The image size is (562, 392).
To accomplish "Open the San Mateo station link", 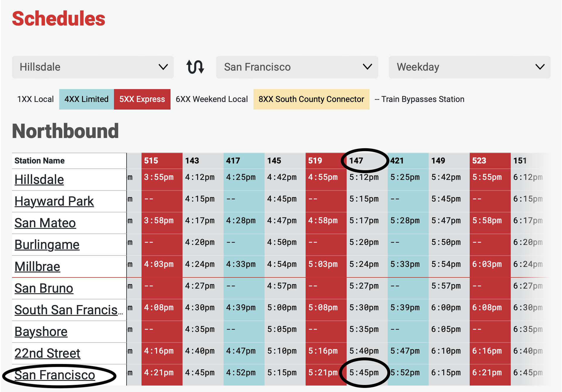I will click(45, 223).
